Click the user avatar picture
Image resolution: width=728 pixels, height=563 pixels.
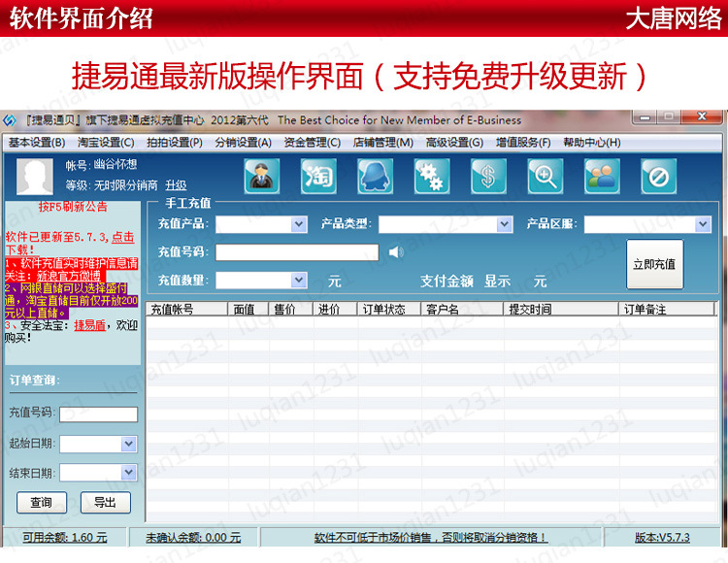click(x=35, y=176)
